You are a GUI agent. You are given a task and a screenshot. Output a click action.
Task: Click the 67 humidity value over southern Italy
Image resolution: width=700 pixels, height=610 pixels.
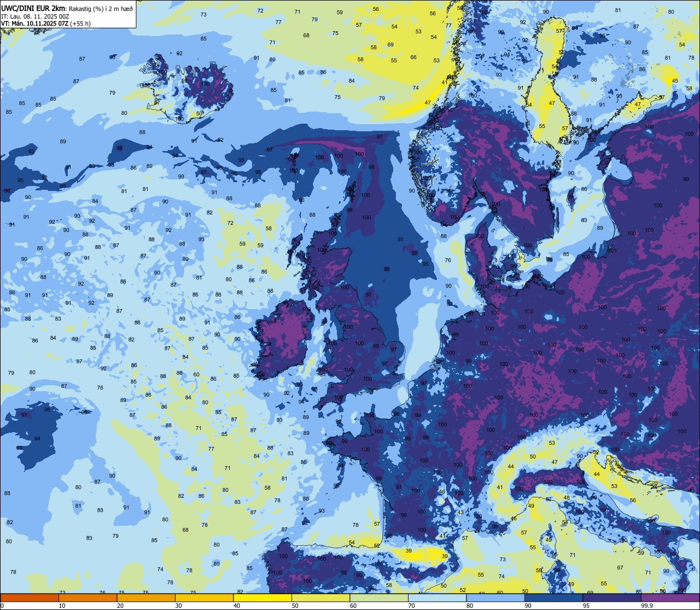[620, 568]
